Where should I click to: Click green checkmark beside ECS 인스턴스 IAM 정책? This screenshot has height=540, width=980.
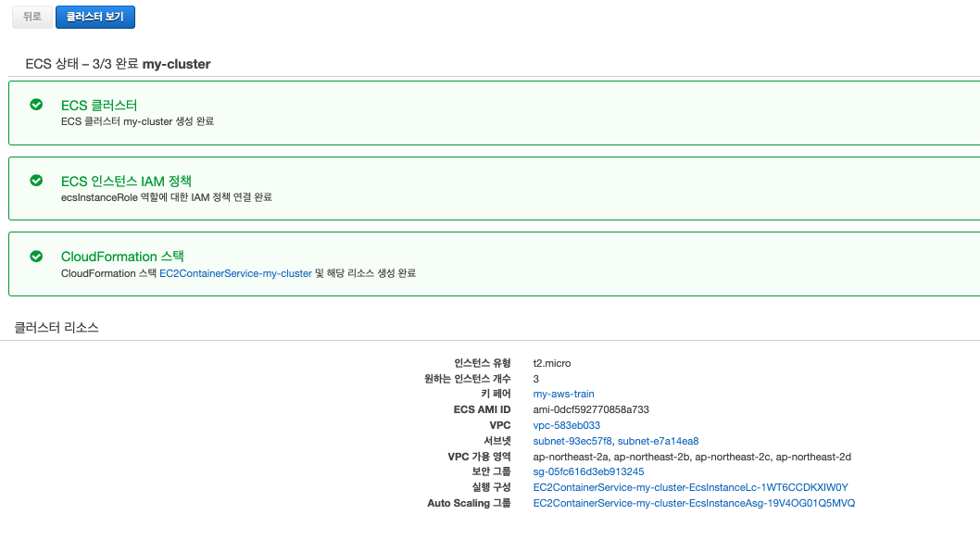click(x=36, y=181)
